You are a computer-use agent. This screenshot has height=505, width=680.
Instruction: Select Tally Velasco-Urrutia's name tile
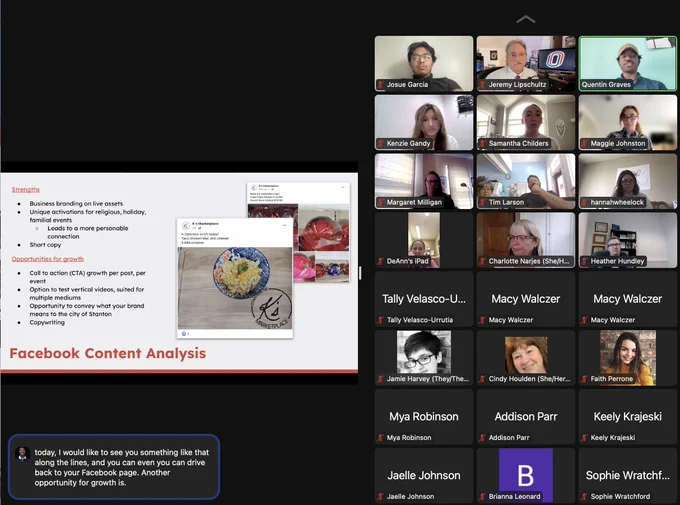[x=424, y=299]
